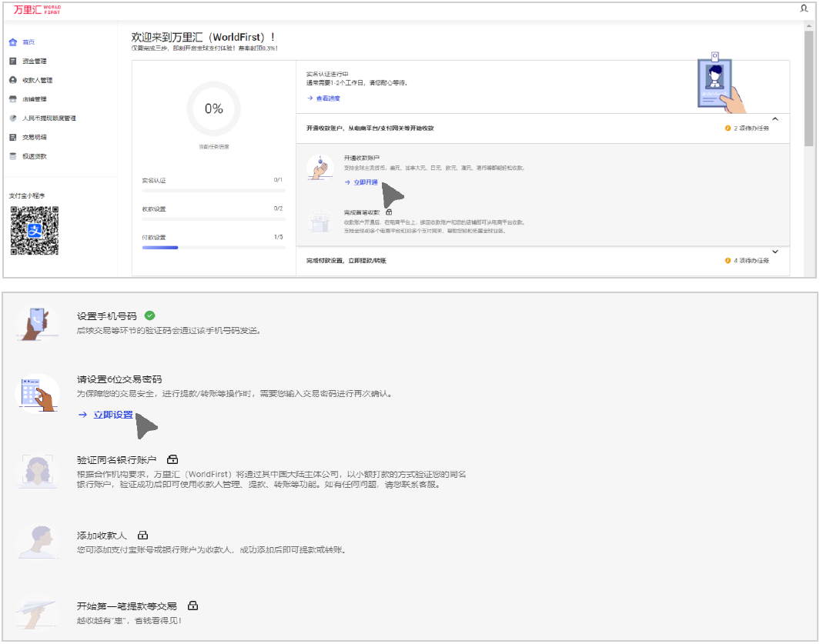Click the 欢迎来到万里汇 (WorldFirst) title
The width and height of the screenshot is (820, 644).
pyautogui.click(x=203, y=37)
